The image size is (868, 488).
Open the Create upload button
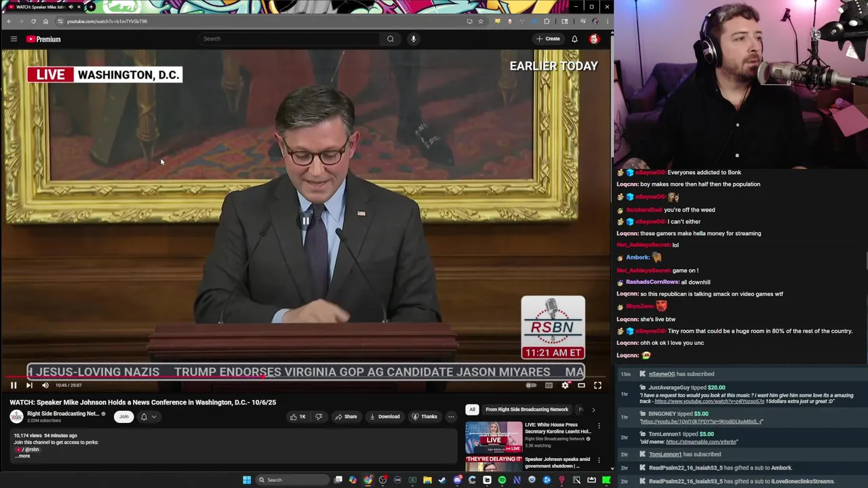pyautogui.click(x=548, y=39)
